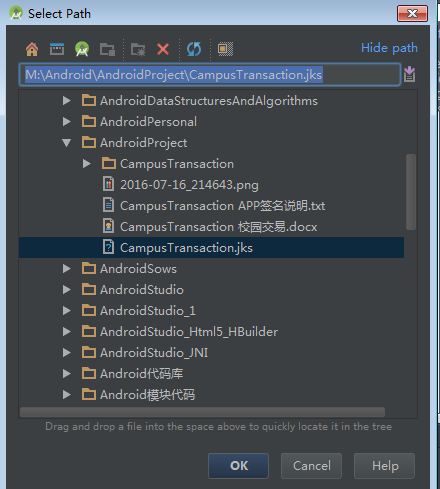Select CampusTransaction.jks file row
440x489 pixels.
[x=211, y=247]
